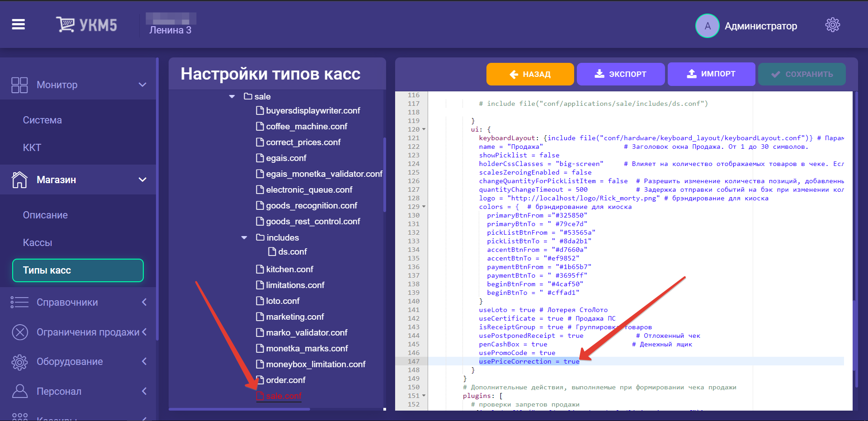Open the hamburger menu
The image size is (868, 421).
coord(18,24)
